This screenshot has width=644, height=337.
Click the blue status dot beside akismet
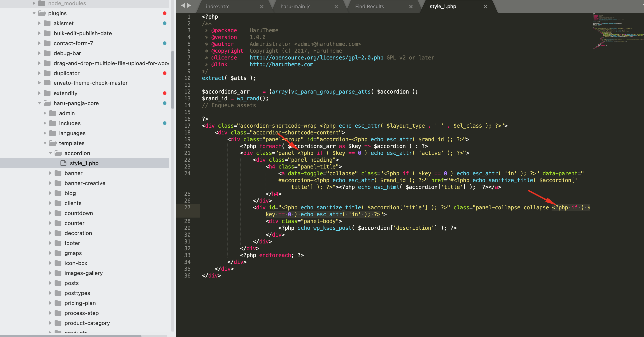164,23
